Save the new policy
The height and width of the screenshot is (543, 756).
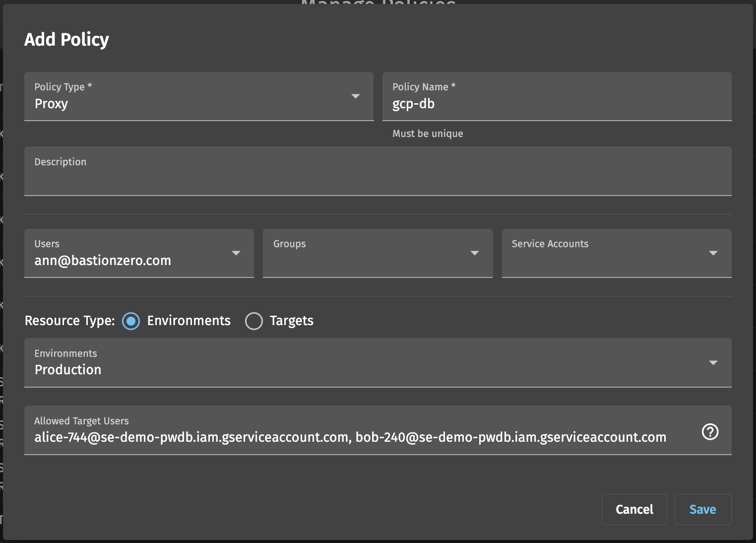coord(702,509)
